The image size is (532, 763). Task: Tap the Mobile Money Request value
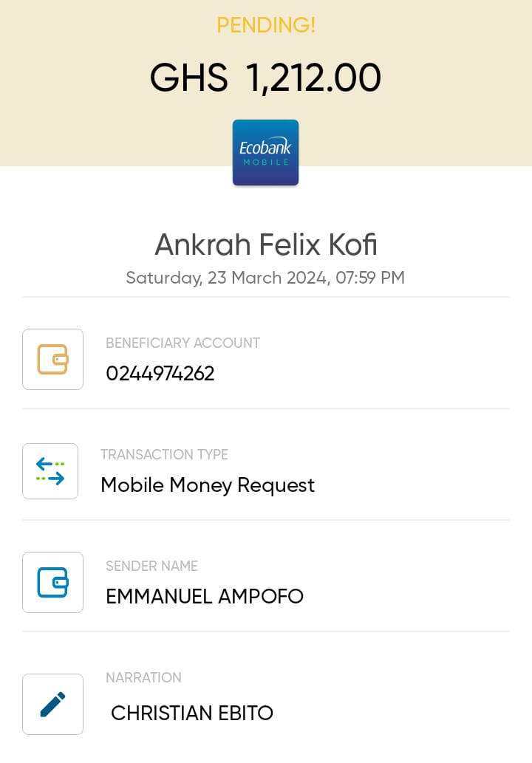(208, 485)
